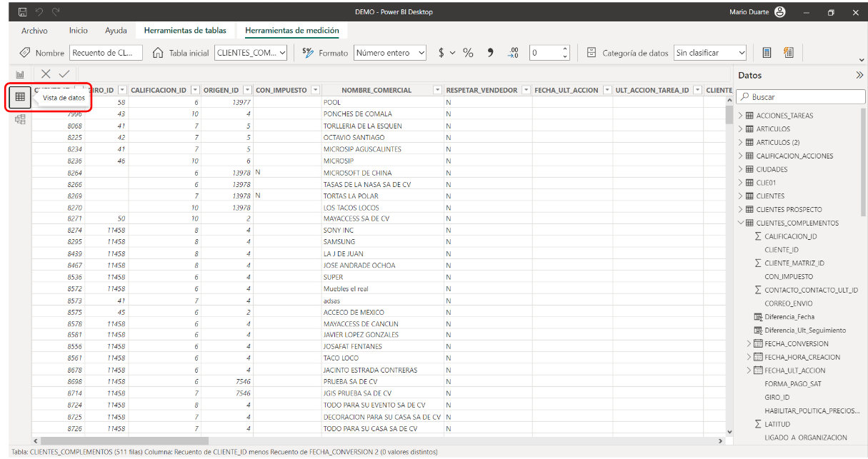The height and width of the screenshot is (459, 868).
Task: Open NOMBRE_COMERCIAL column filter dropdown
Action: (437, 90)
